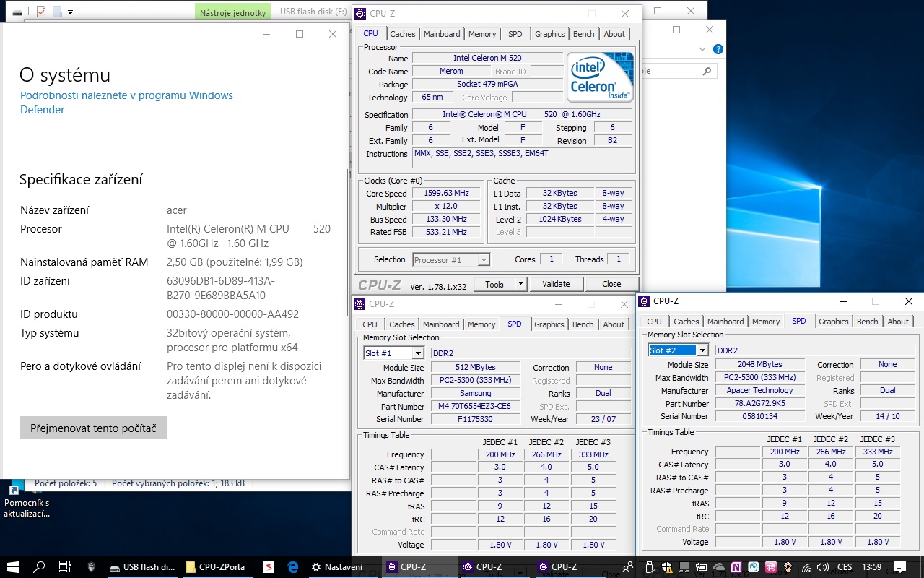
Task: Click the device name value acer
Action: pos(177,210)
